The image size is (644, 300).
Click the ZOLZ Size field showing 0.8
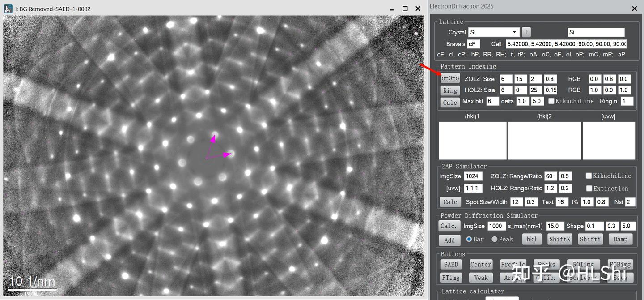click(551, 79)
